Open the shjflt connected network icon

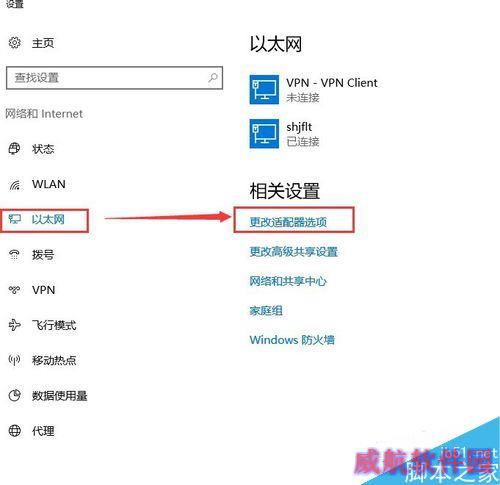tap(264, 134)
